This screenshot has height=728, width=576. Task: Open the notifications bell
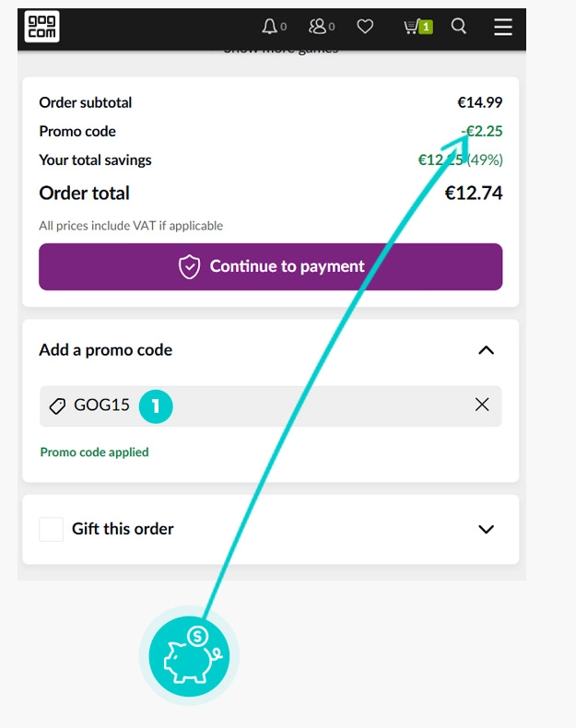[x=270, y=27]
